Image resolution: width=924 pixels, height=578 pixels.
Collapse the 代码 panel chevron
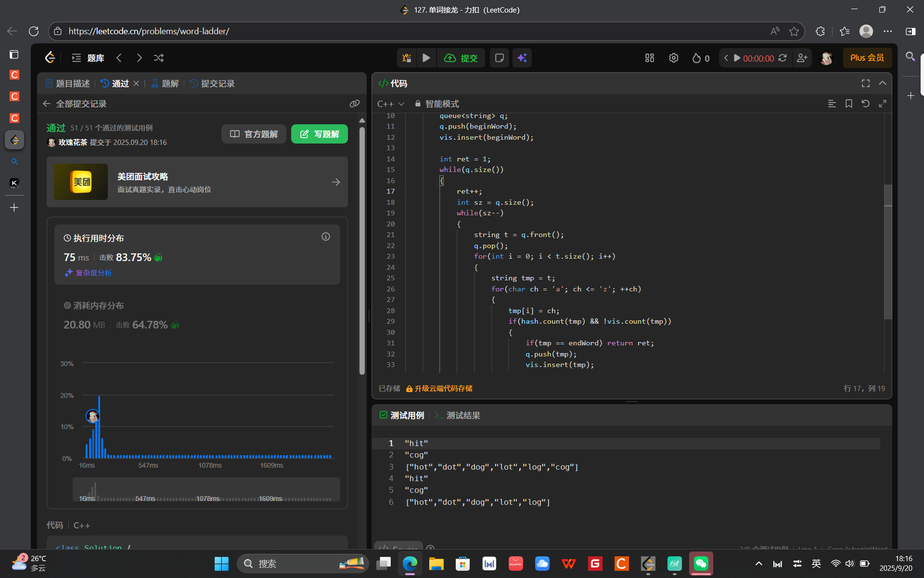pyautogui.click(x=883, y=83)
